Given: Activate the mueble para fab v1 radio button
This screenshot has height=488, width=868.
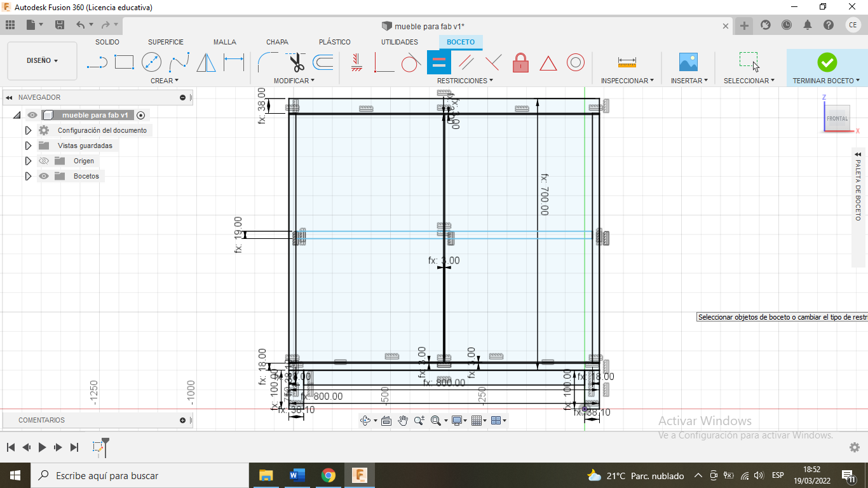Looking at the screenshot, I should (140, 115).
